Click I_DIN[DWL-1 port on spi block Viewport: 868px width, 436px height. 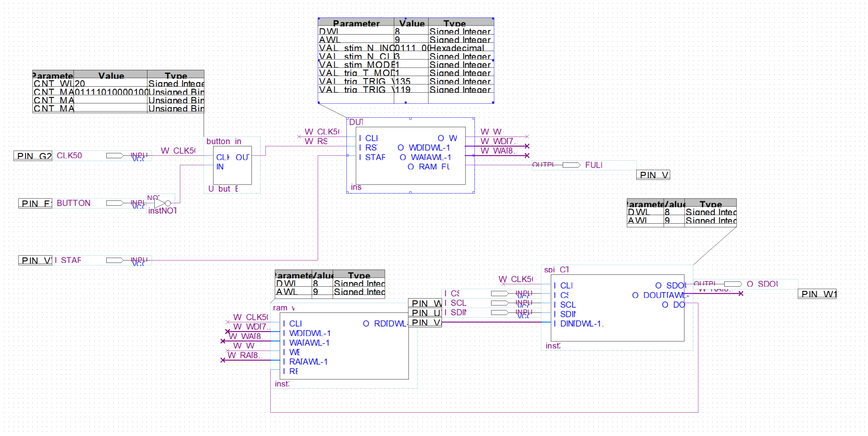point(579,324)
